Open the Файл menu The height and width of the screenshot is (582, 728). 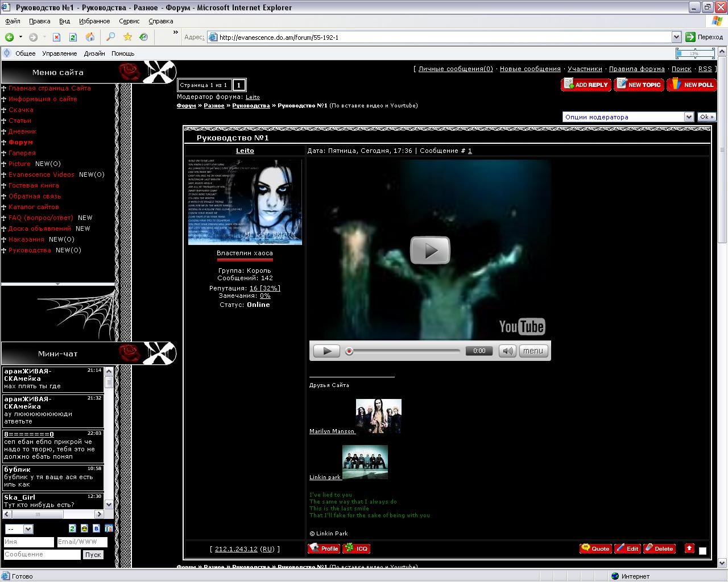coord(13,21)
